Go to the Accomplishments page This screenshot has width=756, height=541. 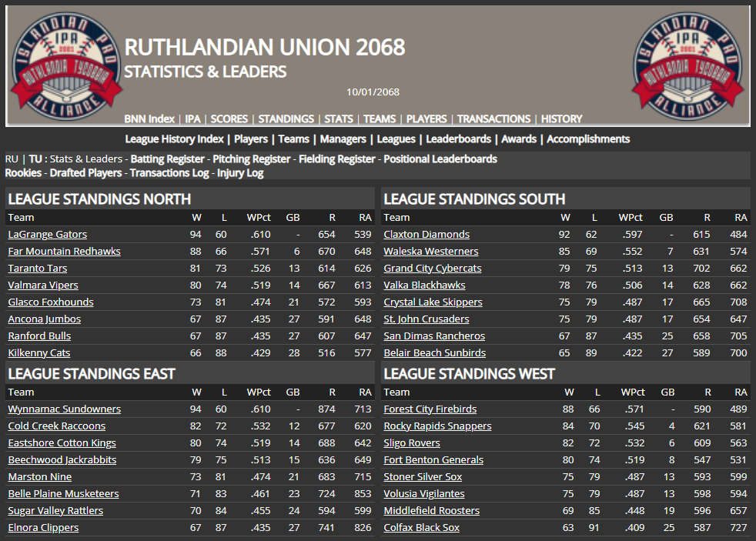(588, 139)
